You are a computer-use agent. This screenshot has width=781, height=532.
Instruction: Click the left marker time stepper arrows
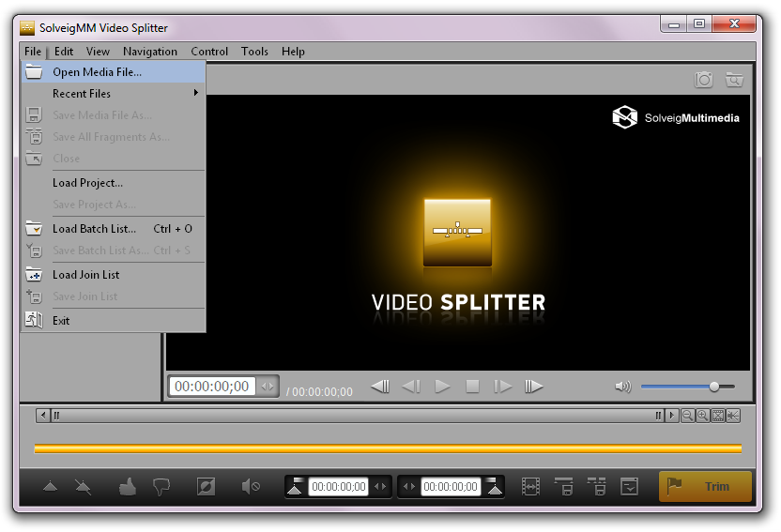[x=380, y=486]
